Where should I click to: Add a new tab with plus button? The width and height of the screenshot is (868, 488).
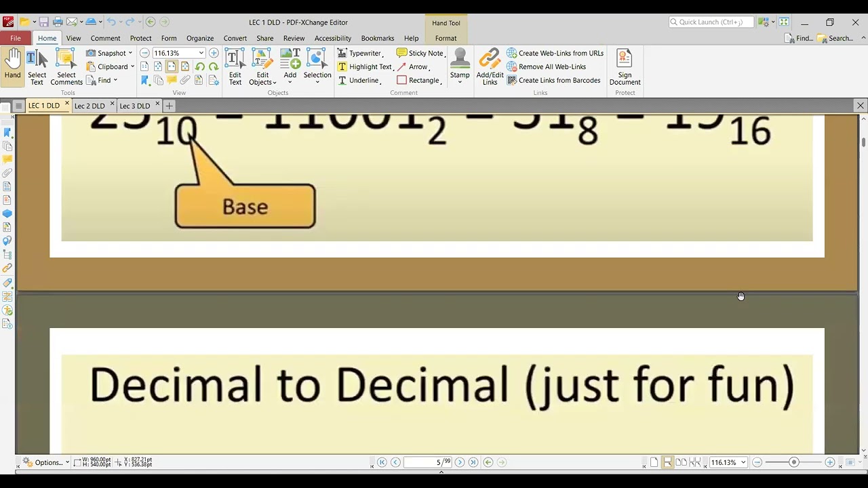point(169,106)
